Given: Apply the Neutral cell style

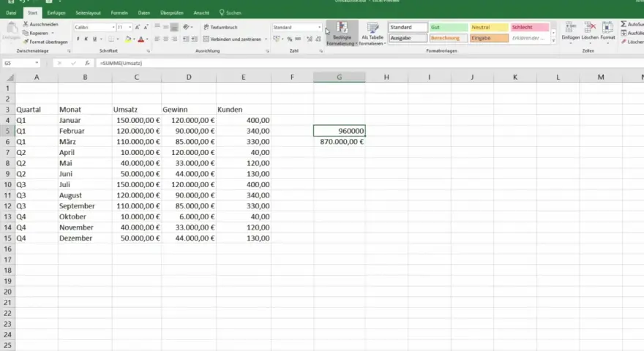Looking at the screenshot, I should (489, 27).
